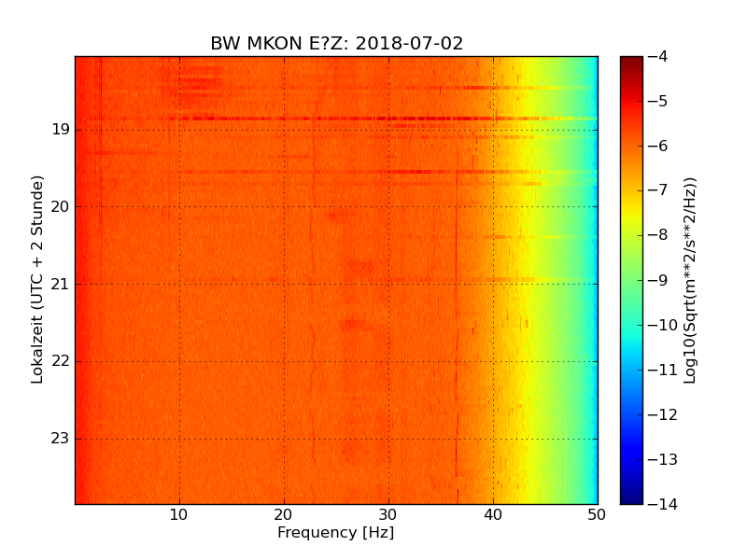
Task: Click the x-axis label Frequency [Hz]
Action: click(x=336, y=532)
